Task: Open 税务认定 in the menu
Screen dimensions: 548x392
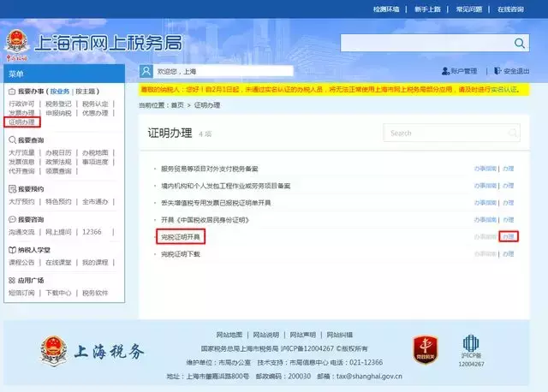Action: [95, 104]
